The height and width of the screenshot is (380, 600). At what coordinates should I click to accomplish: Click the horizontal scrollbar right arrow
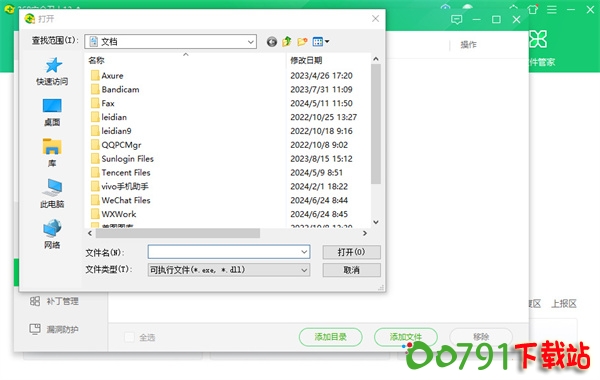point(365,233)
